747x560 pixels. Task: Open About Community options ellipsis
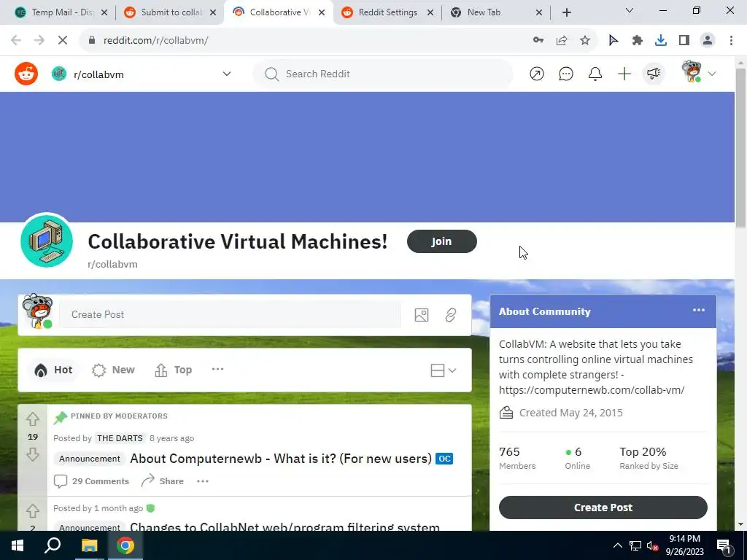click(x=698, y=310)
